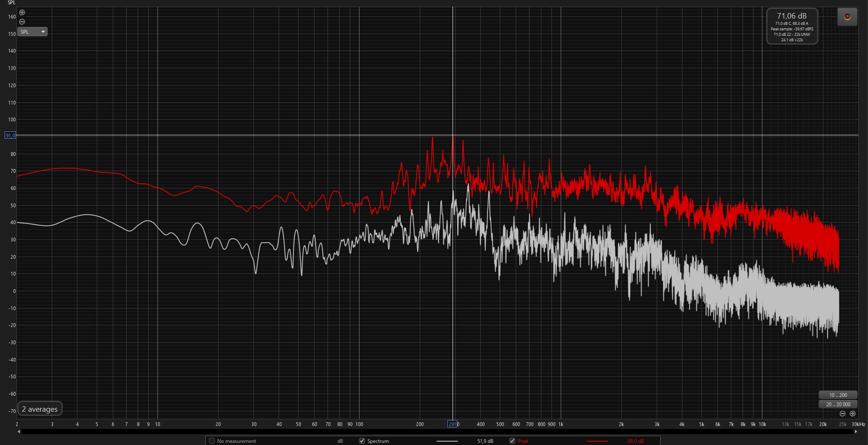Viewport: 868px width, 445px height.
Task: Click the 30kHz frequency axis label
Action: (x=858, y=424)
